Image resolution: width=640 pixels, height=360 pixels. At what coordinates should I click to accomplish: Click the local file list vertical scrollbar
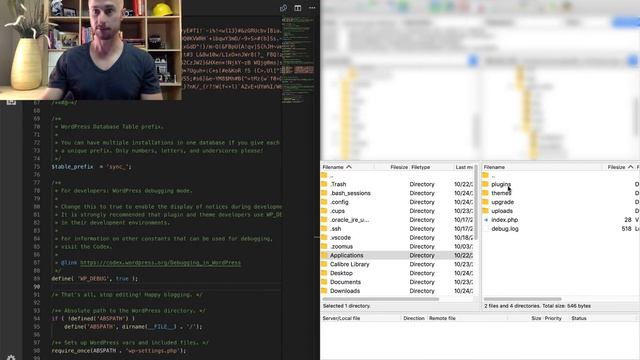tap(476, 202)
